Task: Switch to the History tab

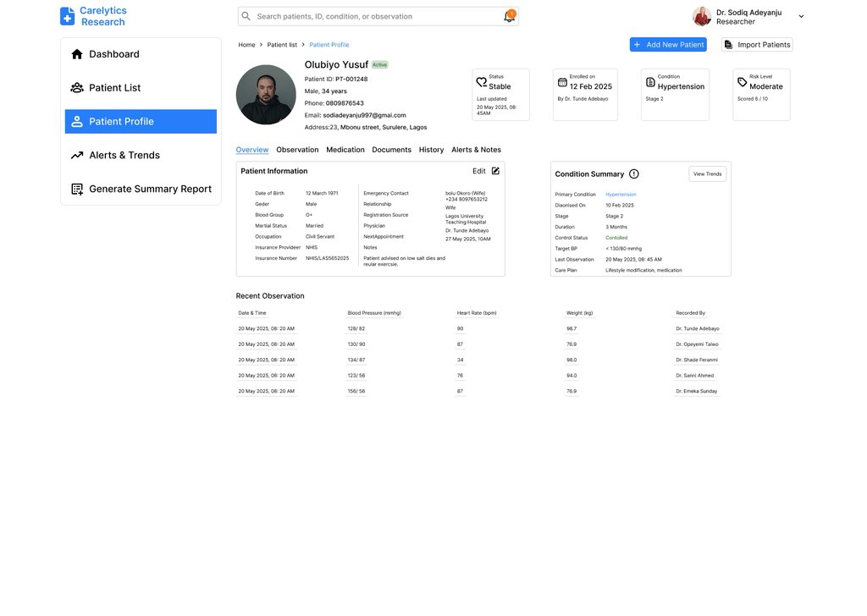Action: [431, 150]
